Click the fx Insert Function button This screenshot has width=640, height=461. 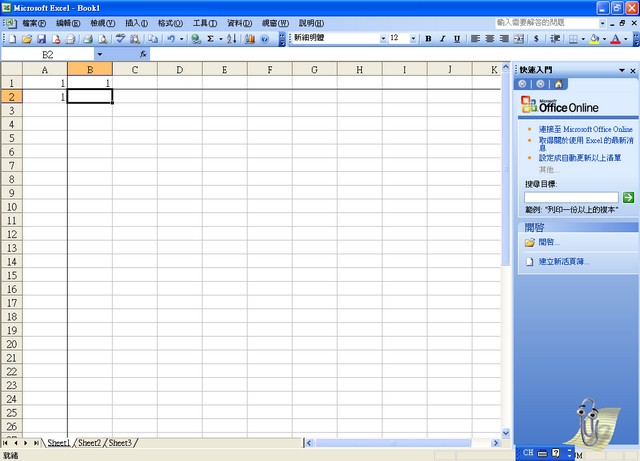pos(143,54)
